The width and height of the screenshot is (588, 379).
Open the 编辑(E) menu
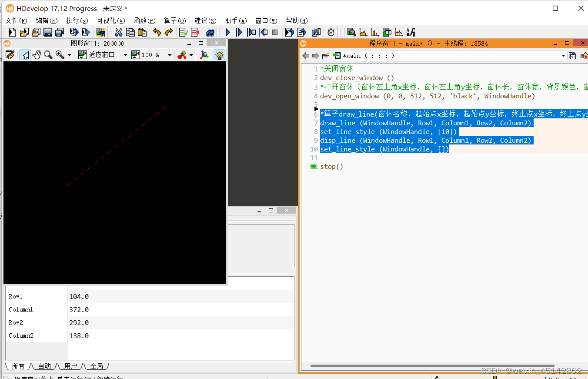(47, 20)
